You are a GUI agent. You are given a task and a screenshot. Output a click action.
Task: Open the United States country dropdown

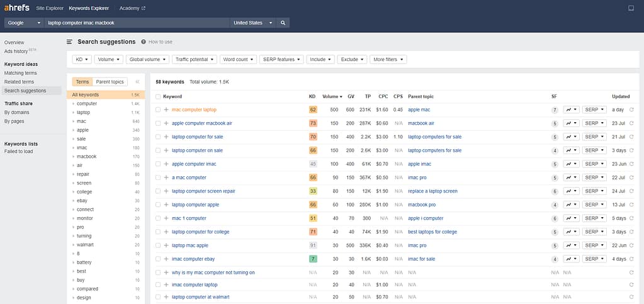tap(253, 23)
